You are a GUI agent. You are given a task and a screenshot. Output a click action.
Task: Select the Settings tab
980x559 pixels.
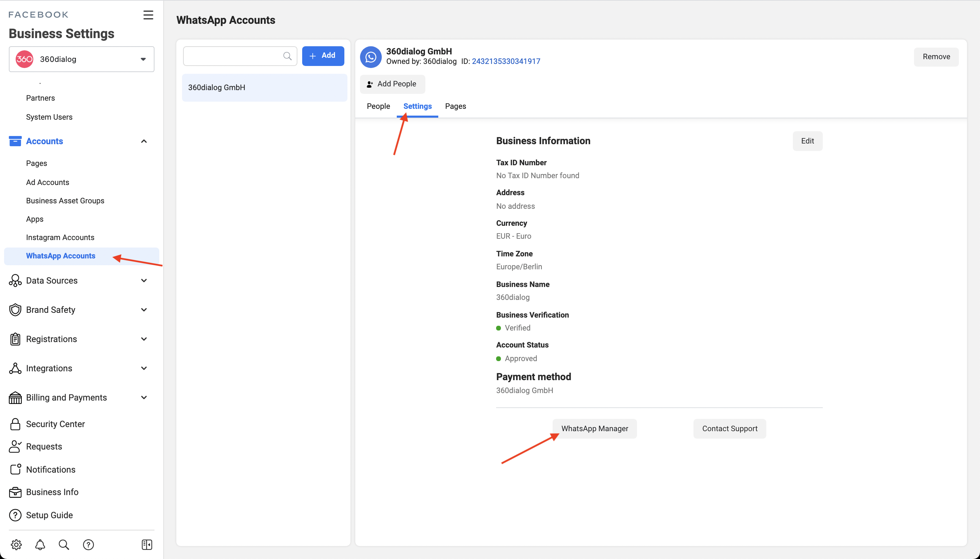(x=417, y=106)
